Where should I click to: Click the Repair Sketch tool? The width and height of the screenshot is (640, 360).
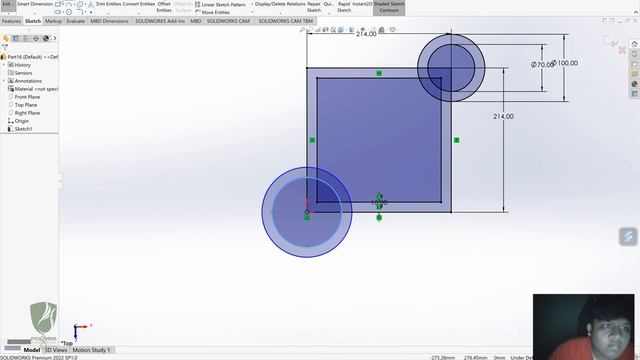pyautogui.click(x=314, y=7)
